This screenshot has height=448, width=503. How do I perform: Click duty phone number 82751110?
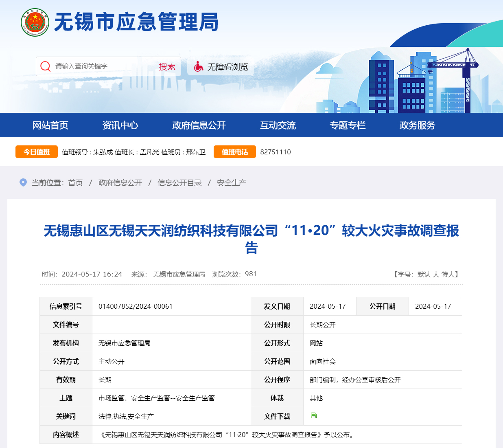click(x=276, y=152)
